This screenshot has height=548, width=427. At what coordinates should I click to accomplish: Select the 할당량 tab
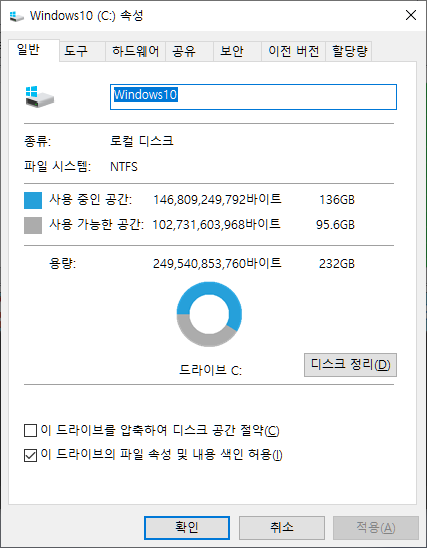[x=349, y=51]
